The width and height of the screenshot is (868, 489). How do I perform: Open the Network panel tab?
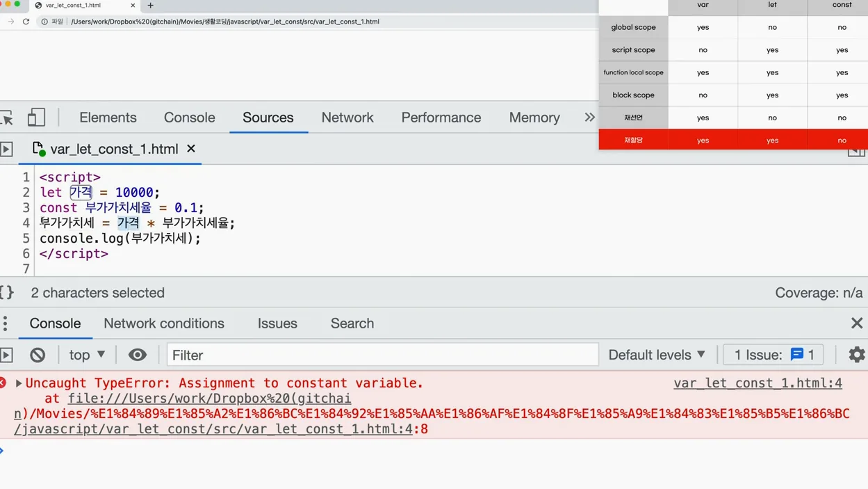click(347, 118)
